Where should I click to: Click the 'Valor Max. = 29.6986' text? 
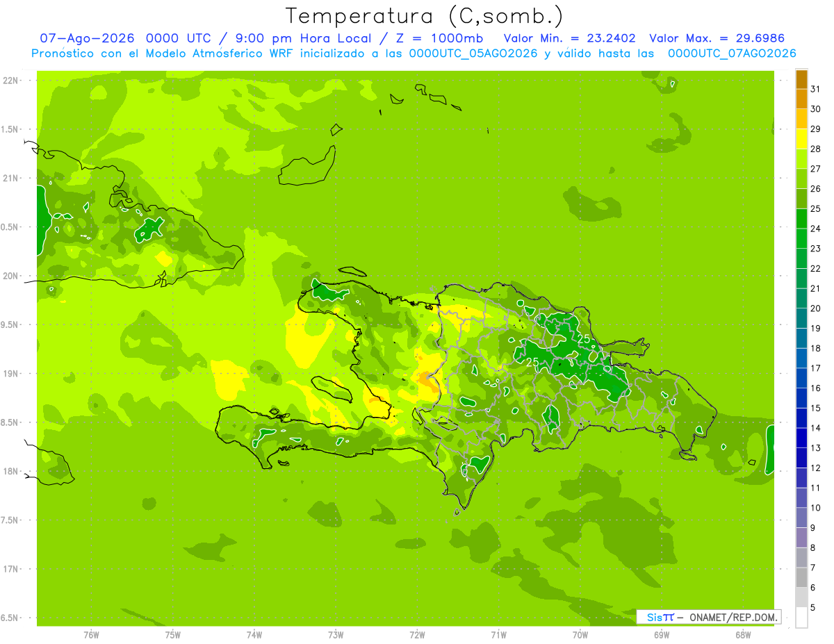(717, 38)
